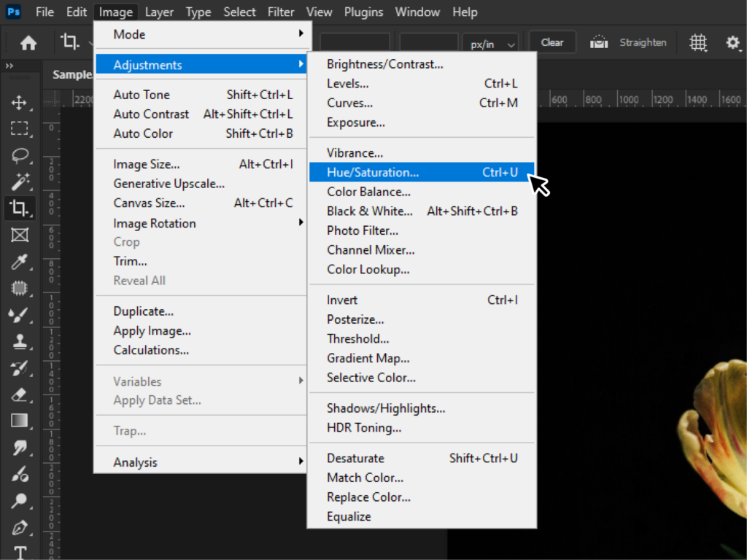This screenshot has height=560, width=747.
Task: Click the Photoshop Home icon
Action: [x=27, y=43]
